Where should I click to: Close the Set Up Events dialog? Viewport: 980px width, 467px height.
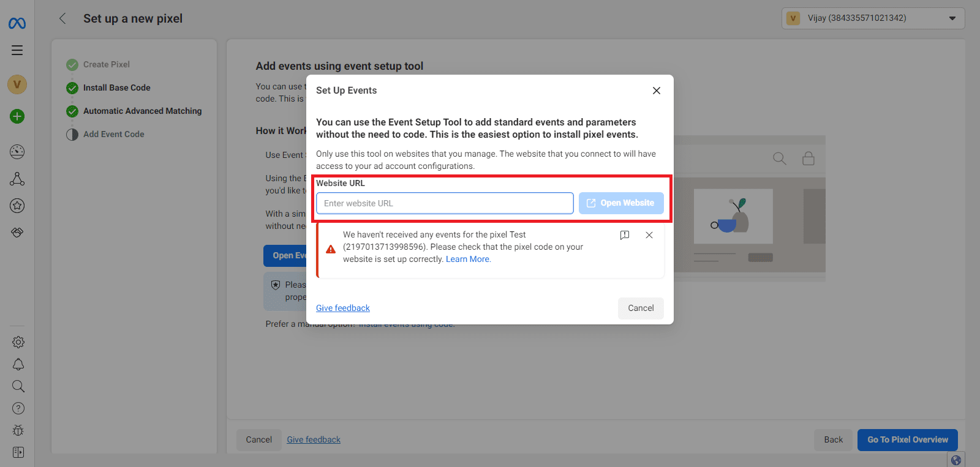pos(657,91)
